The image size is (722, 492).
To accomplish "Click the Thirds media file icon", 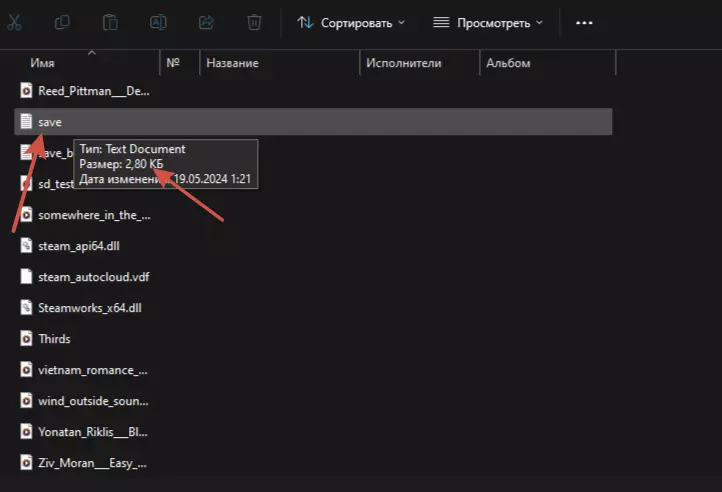I will tap(26, 339).
